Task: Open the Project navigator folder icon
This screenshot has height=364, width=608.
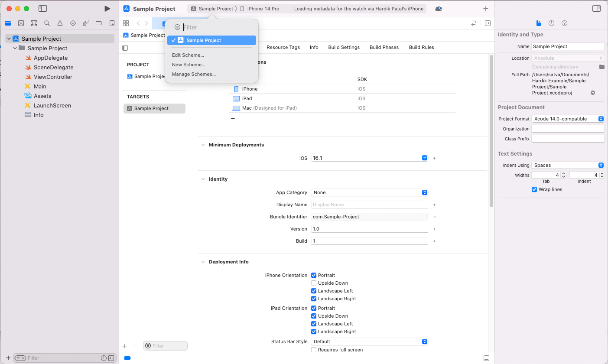Action: pos(8,23)
